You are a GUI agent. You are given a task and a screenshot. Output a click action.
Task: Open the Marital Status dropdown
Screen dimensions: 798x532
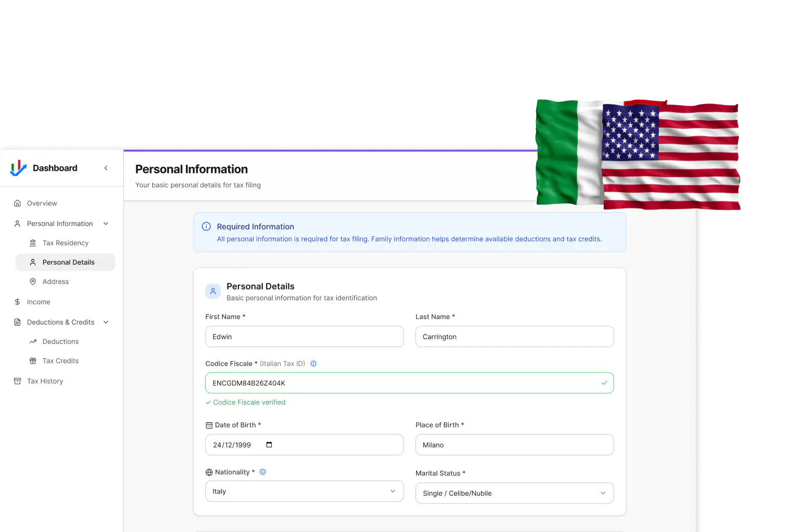coord(514,493)
